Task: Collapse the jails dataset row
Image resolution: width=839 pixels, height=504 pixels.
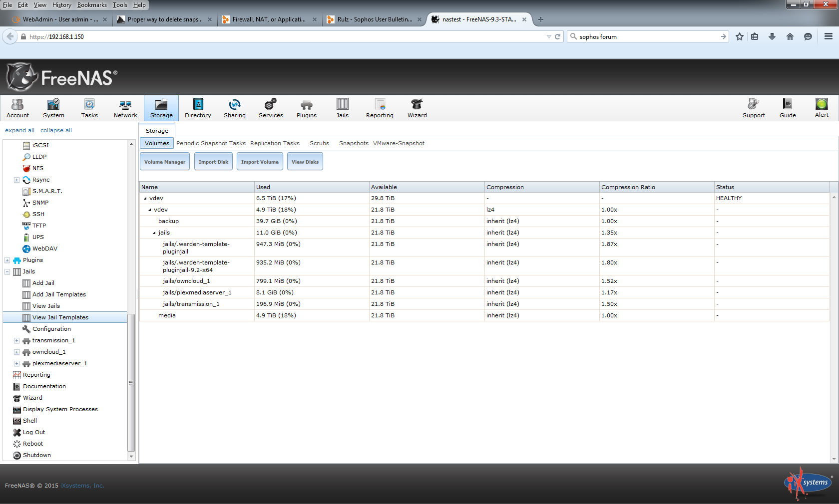Action: point(154,233)
